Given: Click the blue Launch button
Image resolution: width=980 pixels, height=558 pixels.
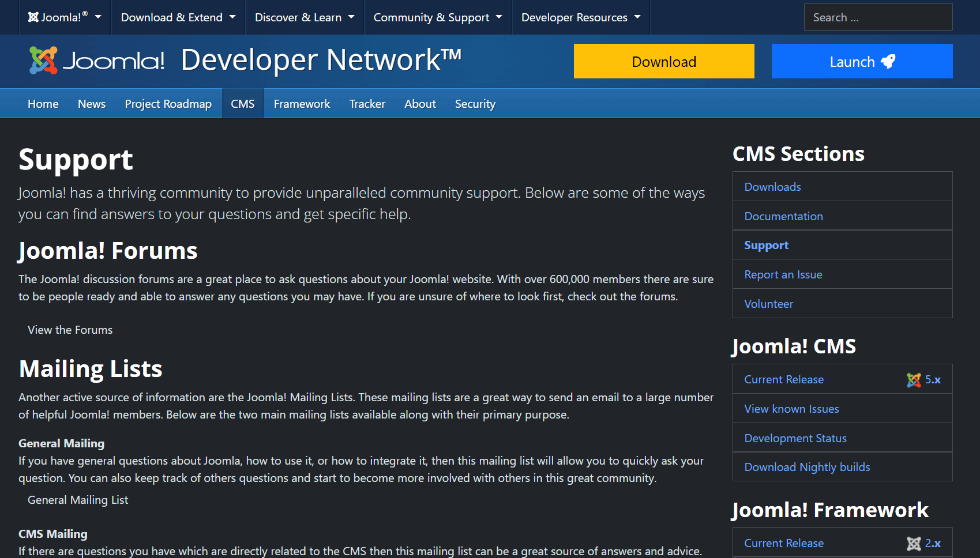Looking at the screenshot, I should (x=862, y=61).
